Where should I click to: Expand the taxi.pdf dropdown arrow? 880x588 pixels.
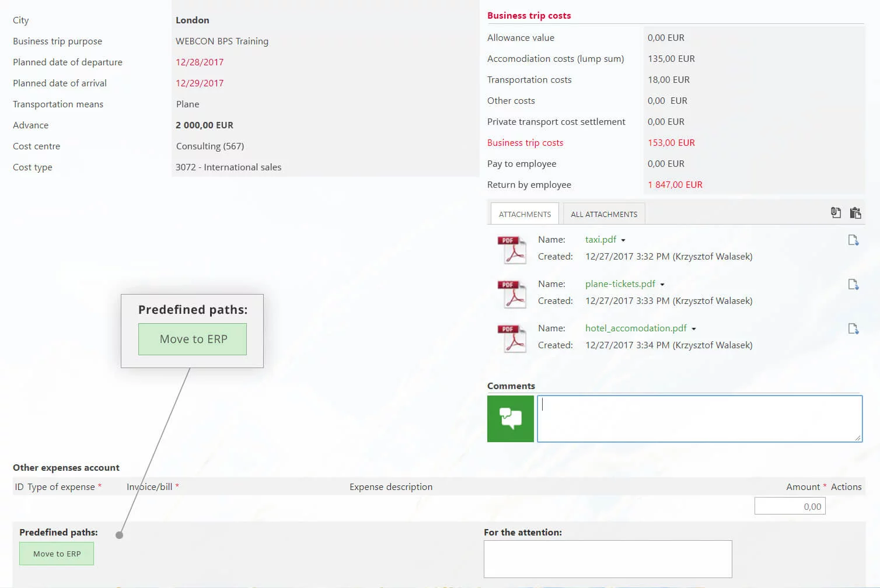623,240
